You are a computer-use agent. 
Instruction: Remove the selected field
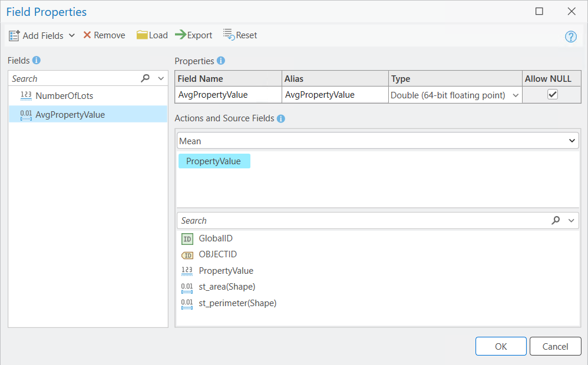(104, 35)
